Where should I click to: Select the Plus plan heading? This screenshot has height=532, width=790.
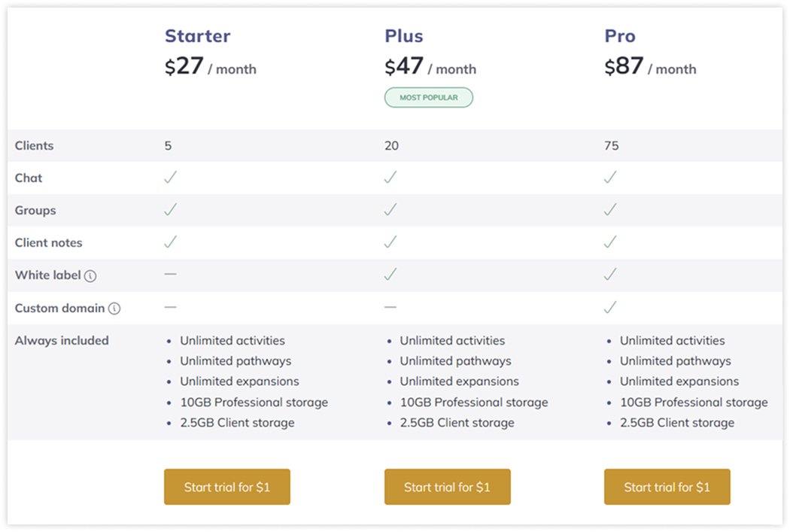[404, 36]
